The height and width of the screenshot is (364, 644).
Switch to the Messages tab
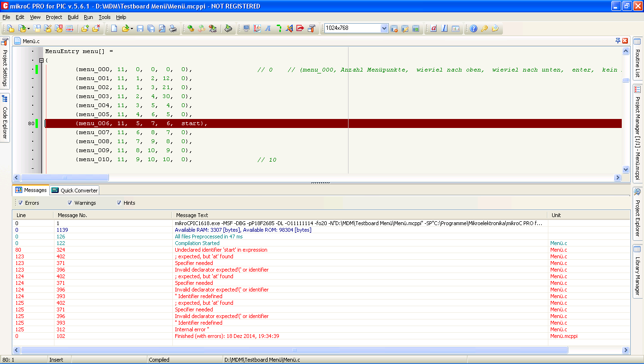point(31,190)
